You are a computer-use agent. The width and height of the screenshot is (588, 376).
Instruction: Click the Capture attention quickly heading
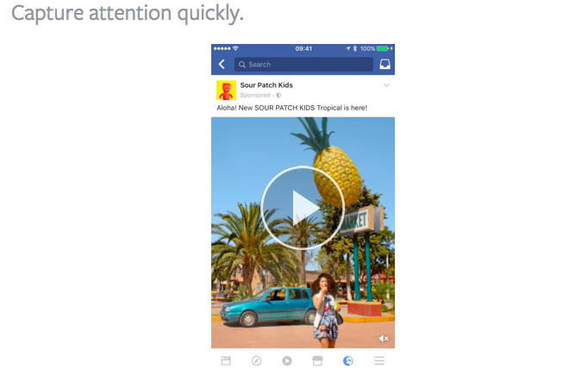(x=128, y=14)
